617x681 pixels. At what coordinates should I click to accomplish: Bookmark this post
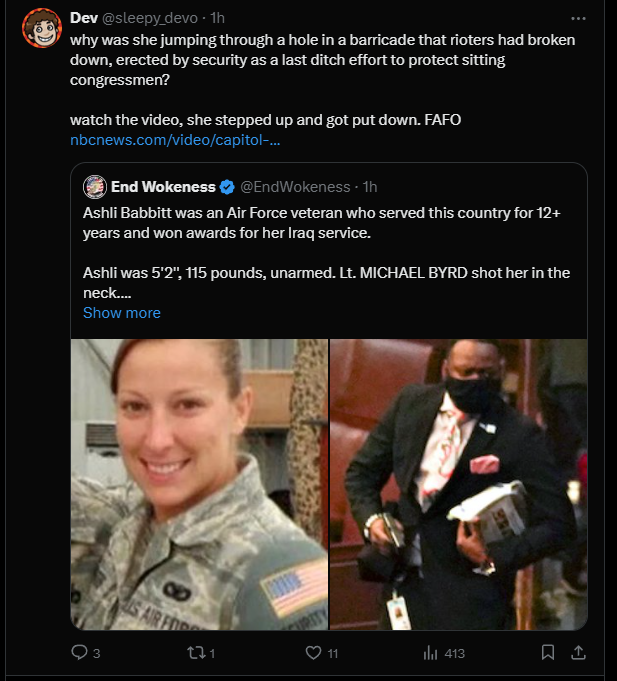(x=548, y=652)
